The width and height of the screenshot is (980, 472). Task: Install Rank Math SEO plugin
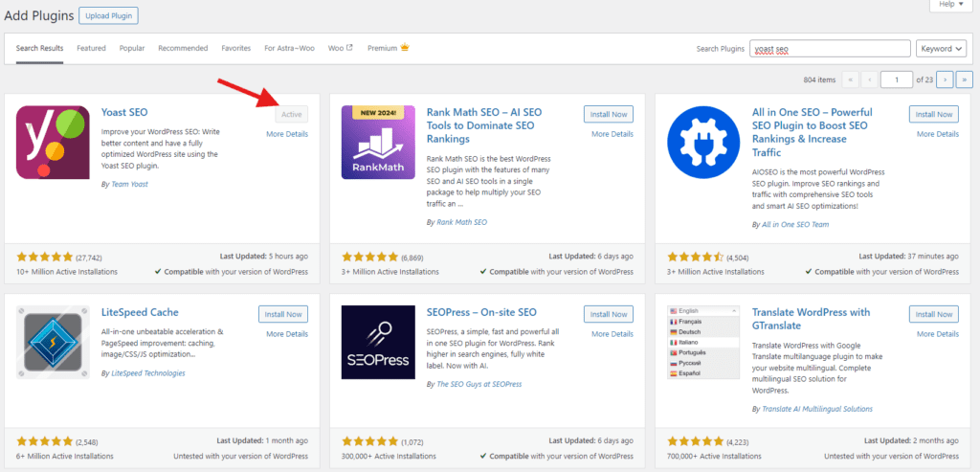[609, 114]
